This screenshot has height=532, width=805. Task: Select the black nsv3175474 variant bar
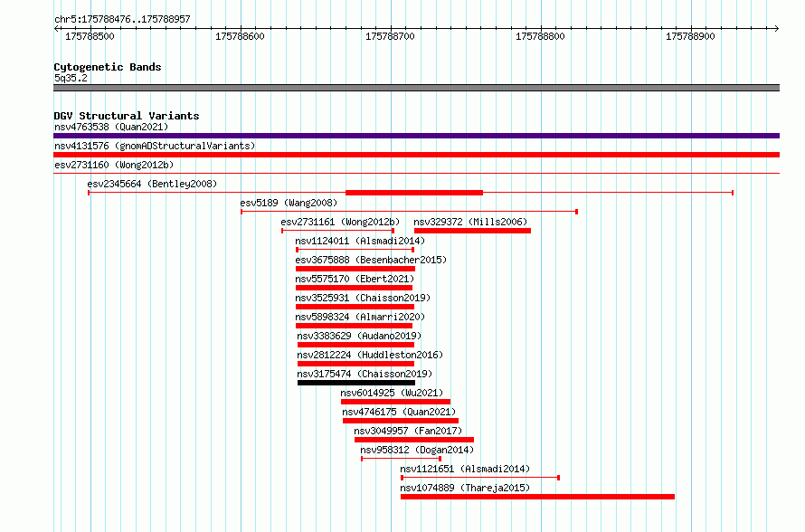pyautogui.click(x=356, y=383)
